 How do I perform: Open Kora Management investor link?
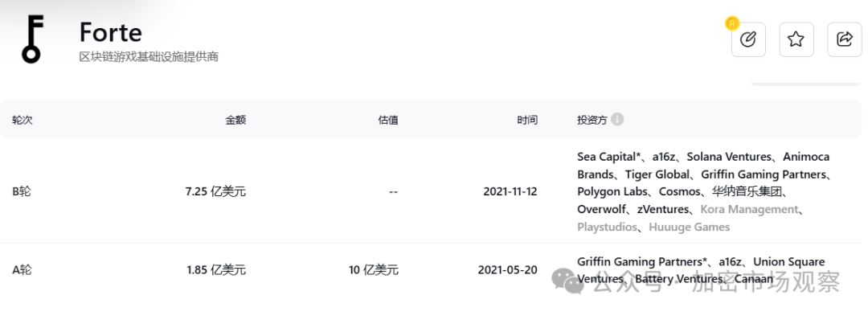coord(749,209)
